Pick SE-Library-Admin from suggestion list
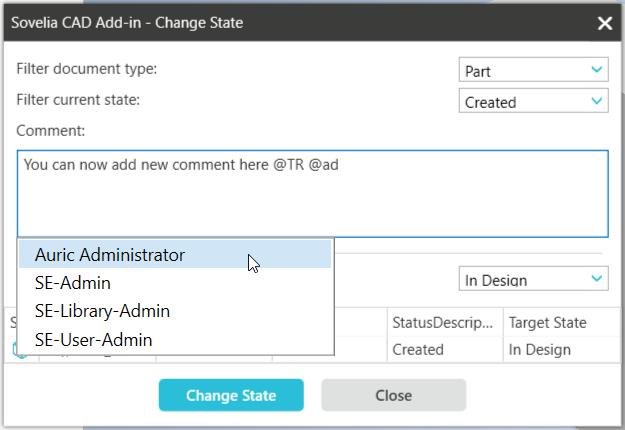The image size is (625, 430). pyautogui.click(x=175, y=311)
